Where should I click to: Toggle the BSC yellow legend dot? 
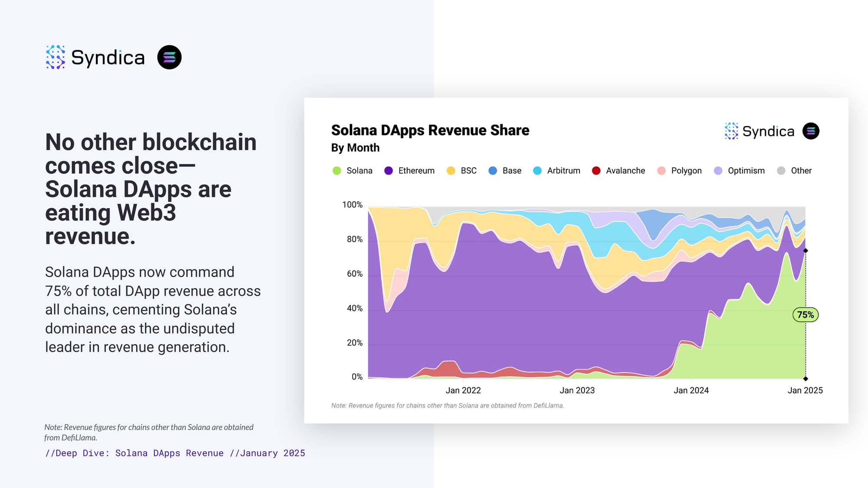(451, 171)
